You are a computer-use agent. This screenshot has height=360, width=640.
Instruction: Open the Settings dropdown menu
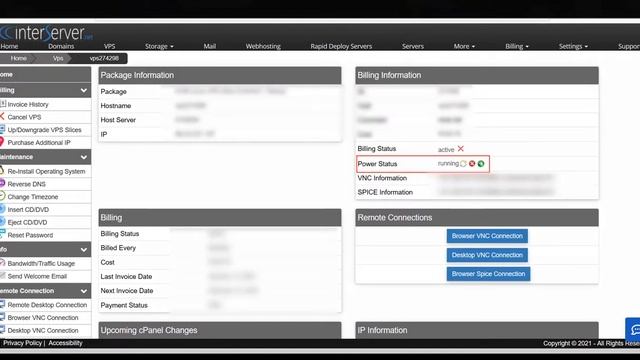click(x=573, y=47)
